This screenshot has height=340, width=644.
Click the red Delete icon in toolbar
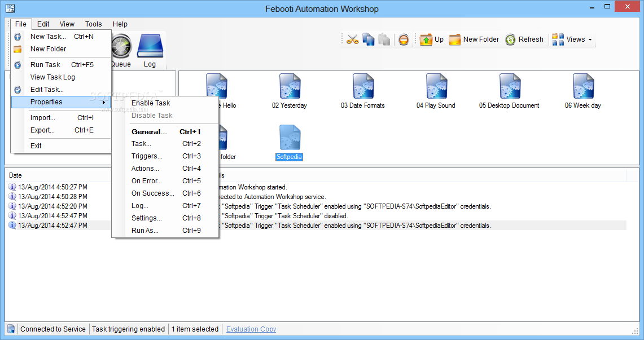[x=404, y=39]
